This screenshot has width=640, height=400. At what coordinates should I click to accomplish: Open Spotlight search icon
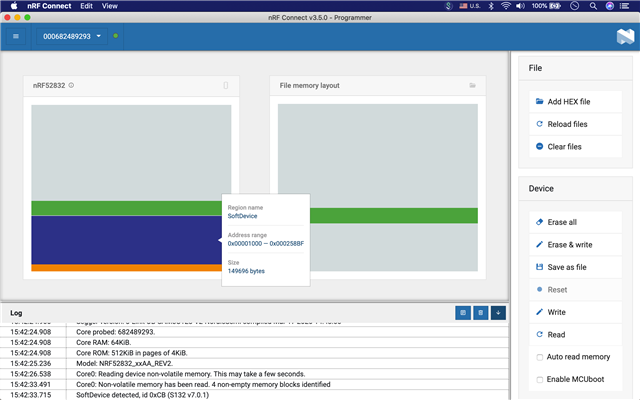pos(593,6)
